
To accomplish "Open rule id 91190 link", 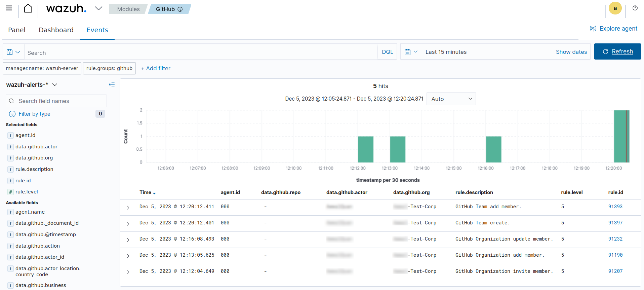I will pyautogui.click(x=615, y=255).
